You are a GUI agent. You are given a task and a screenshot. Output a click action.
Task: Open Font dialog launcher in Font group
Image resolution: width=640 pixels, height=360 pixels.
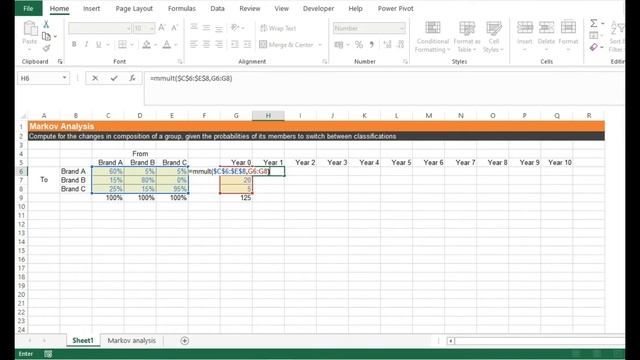pyautogui.click(x=180, y=62)
